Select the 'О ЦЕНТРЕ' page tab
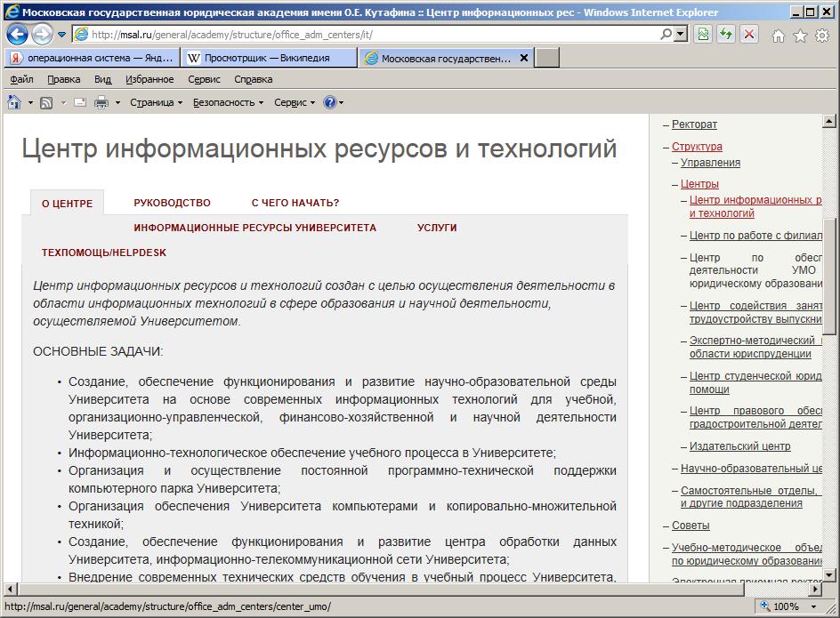This screenshot has height=618, width=840. point(67,204)
